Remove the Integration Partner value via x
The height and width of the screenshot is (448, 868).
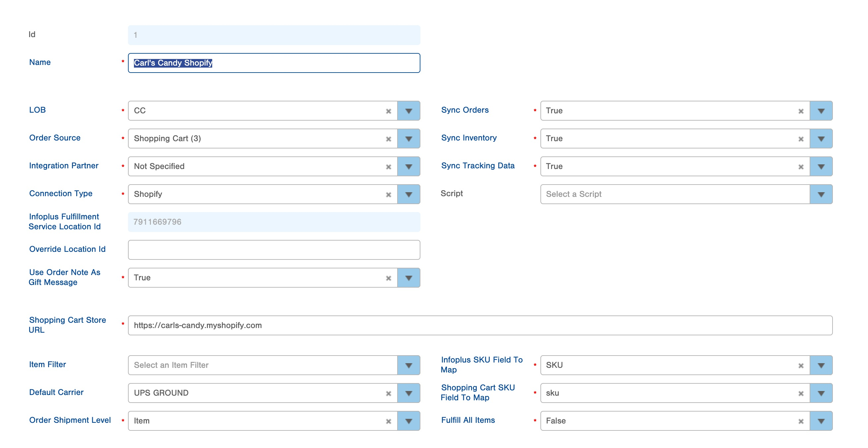coord(388,167)
